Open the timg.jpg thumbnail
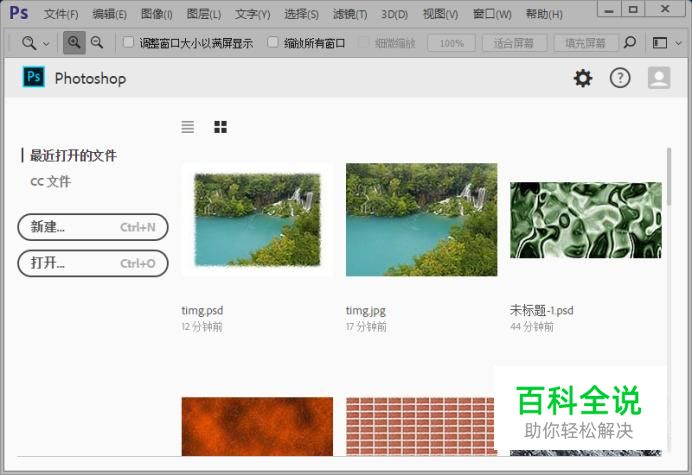Viewport: 692px width, 475px height. tap(421, 220)
